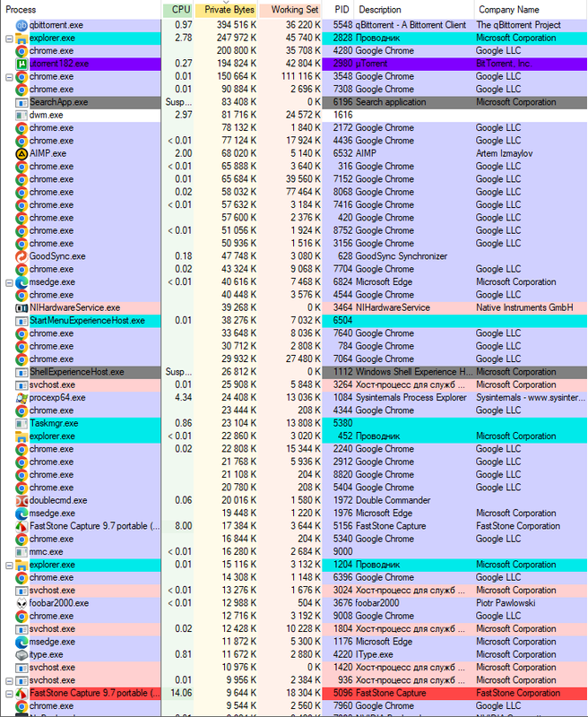The image size is (588, 717).
Task: Select foobar2000.exe process name
Action: point(59,602)
